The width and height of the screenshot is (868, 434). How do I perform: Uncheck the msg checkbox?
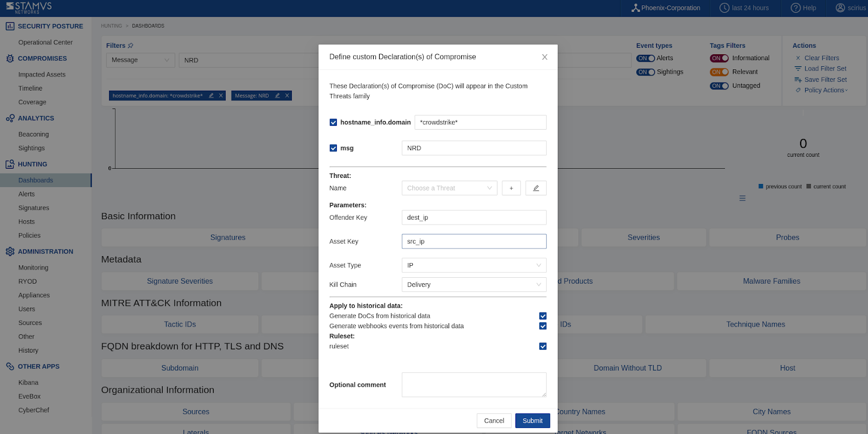click(333, 148)
